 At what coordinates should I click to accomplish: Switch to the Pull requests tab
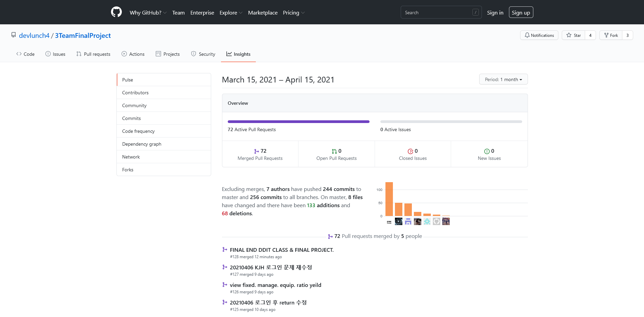(x=93, y=54)
